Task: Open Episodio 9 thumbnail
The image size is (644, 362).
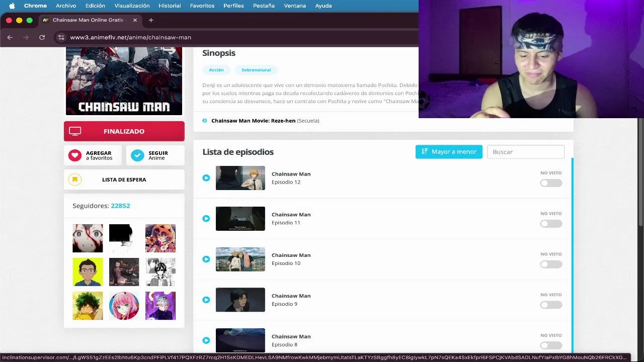Action: pyautogui.click(x=240, y=300)
